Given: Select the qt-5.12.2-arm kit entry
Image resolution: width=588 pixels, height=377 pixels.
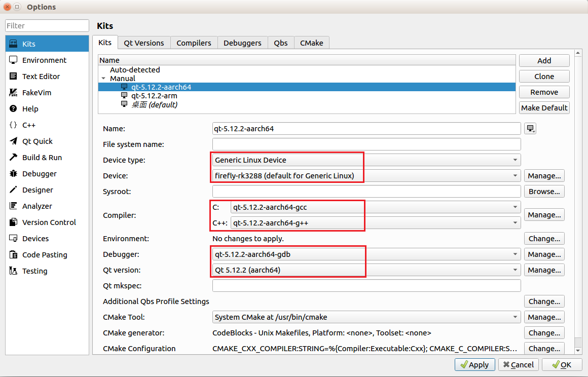Looking at the screenshot, I should pos(154,96).
